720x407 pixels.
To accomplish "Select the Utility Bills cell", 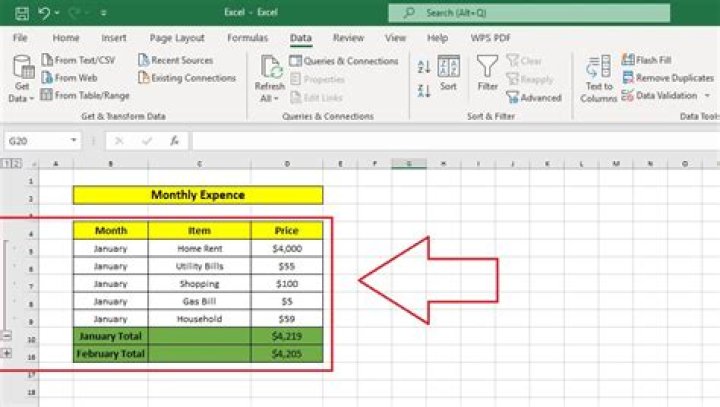I will pyautogui.click(x=200, y=266).
